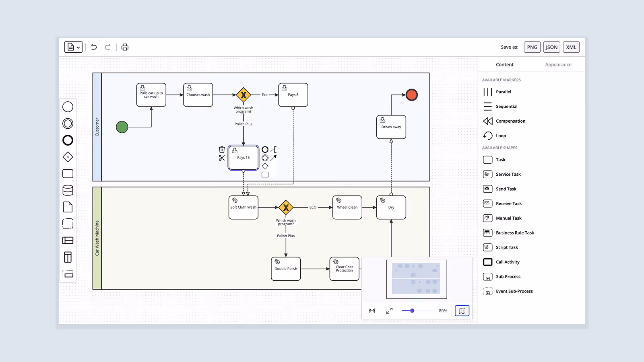Save diagram as XML
The image size is (644, 362).
(571, 47)
